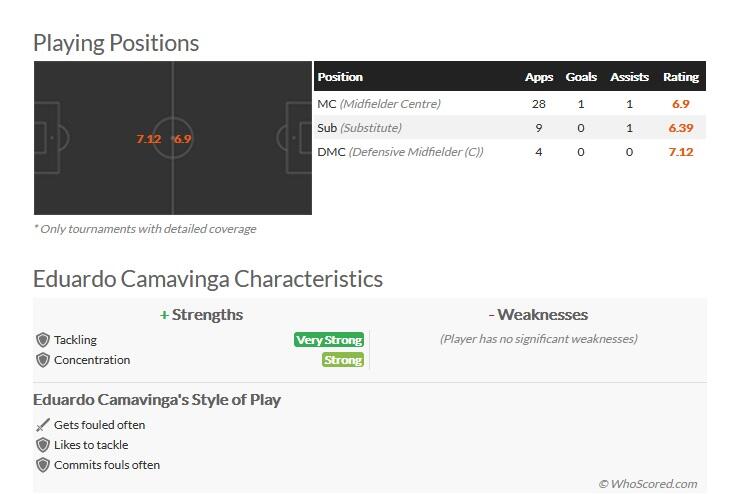The image size is (739, 494).
Task: Sort table by Apps column header
Action: 539,77
